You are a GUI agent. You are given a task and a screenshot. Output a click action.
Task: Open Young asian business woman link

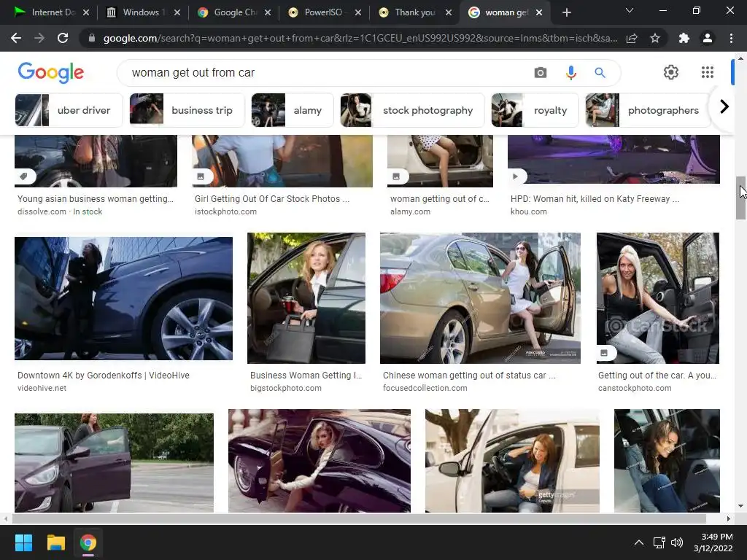pos(96,198)
